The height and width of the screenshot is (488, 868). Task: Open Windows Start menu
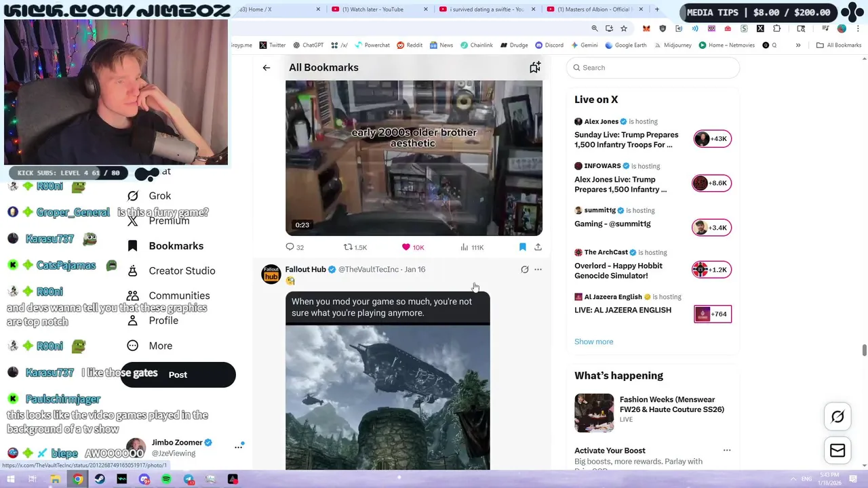(11, 479)
